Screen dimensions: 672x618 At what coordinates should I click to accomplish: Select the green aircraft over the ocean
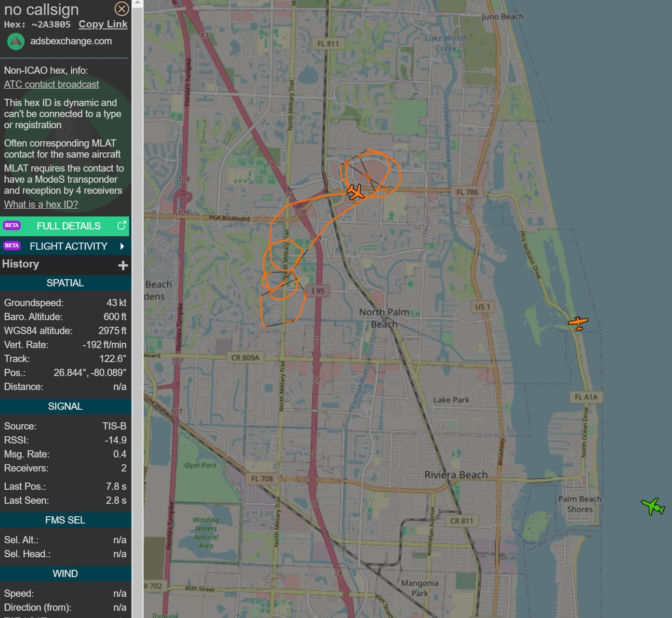point(653,507)
